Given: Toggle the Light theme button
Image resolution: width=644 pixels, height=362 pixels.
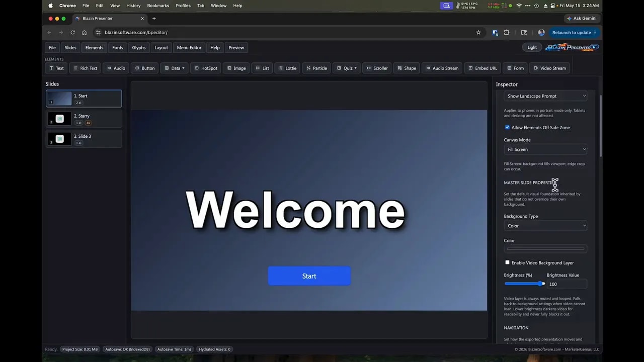Looking at the screenshot, I should (x=532, y=47).
